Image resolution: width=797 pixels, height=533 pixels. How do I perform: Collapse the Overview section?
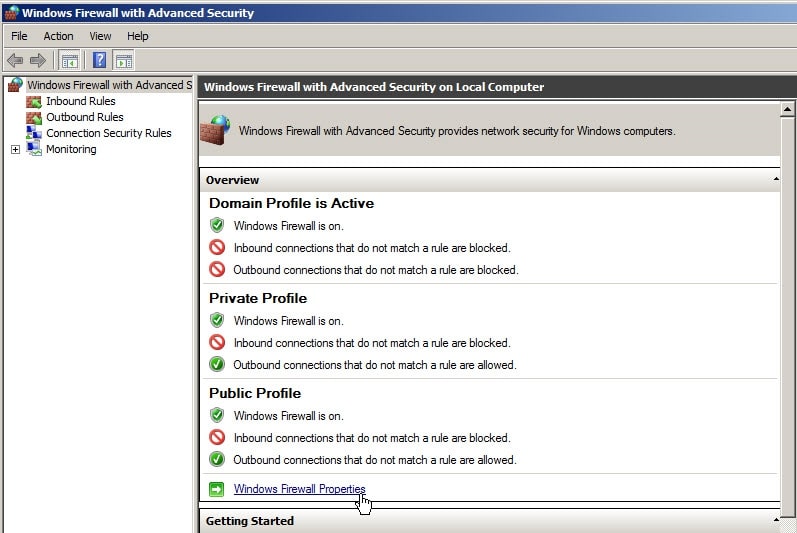(x=777, y=180)
